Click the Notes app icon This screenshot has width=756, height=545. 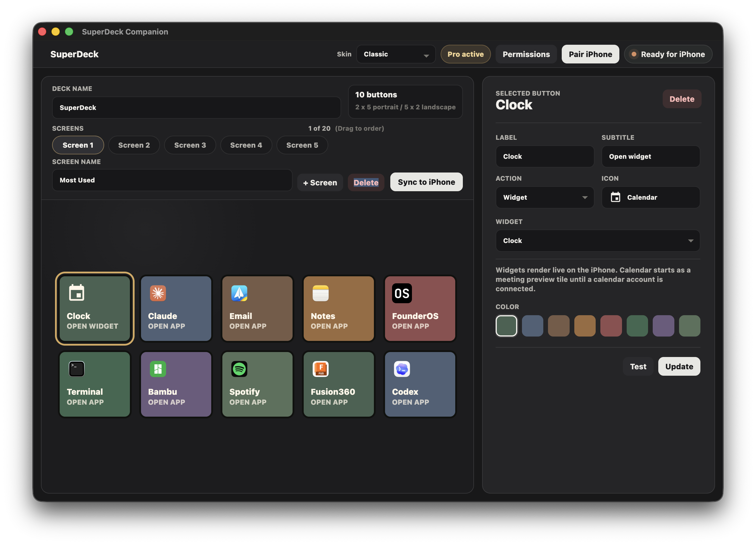(320, 293)
